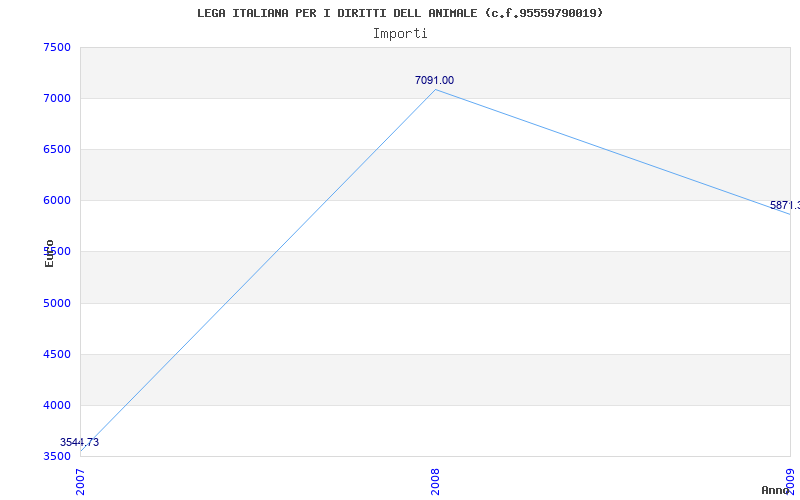Click the 6000 y-axis tick label
Viewport: 800px width, 500px height.
tap(57, 201)
